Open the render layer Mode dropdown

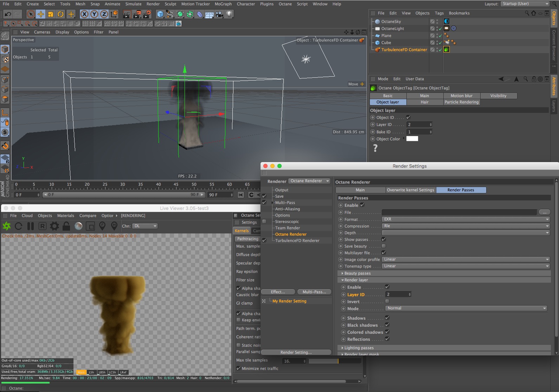467,308
